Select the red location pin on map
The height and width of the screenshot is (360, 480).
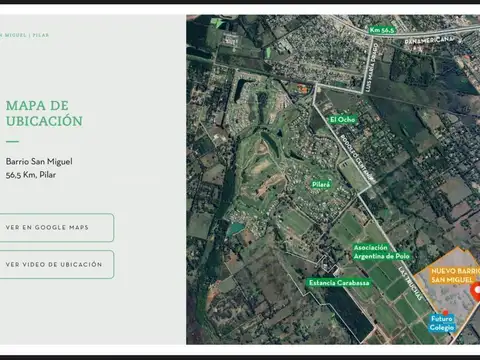[476, 292]
